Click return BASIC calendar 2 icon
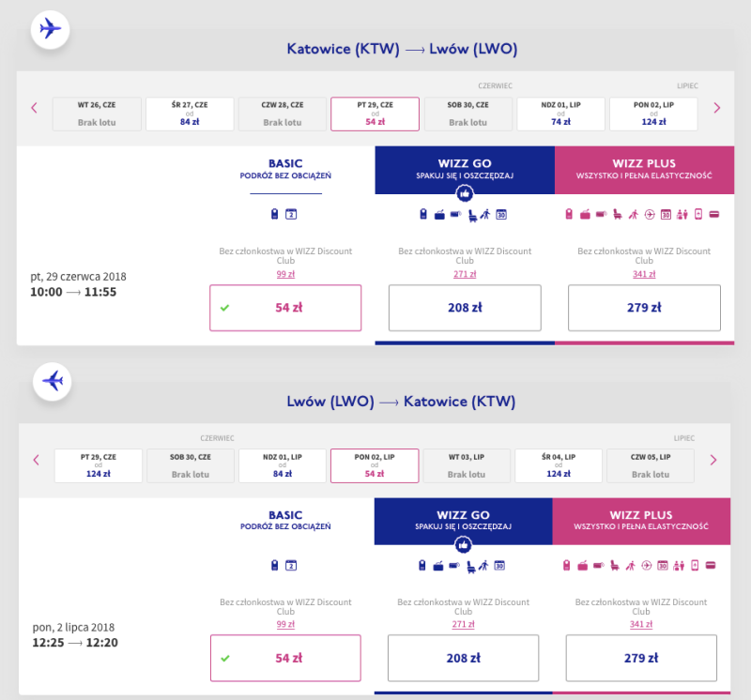Image resolution: width=751 pixels, height=700 pixels. coord(291,566)
